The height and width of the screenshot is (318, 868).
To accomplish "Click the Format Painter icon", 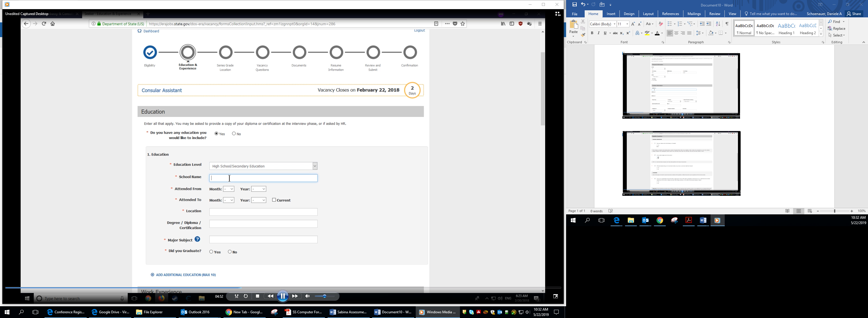I will click(x=583, y=35).
